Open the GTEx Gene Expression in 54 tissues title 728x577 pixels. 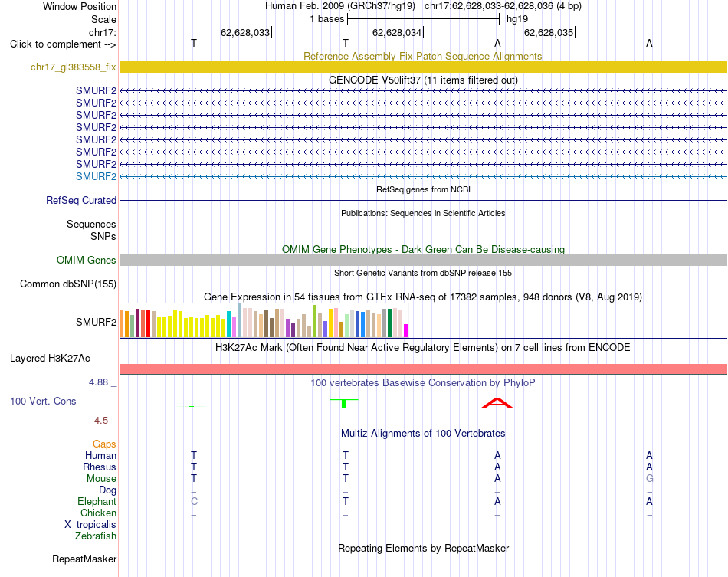click(x=423, y=297)
